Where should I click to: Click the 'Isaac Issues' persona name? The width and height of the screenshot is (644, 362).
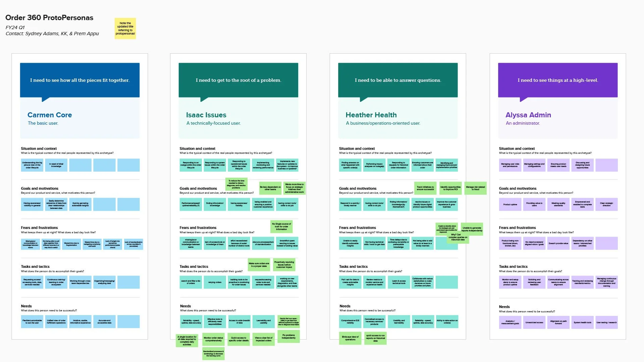pos(206,115)
